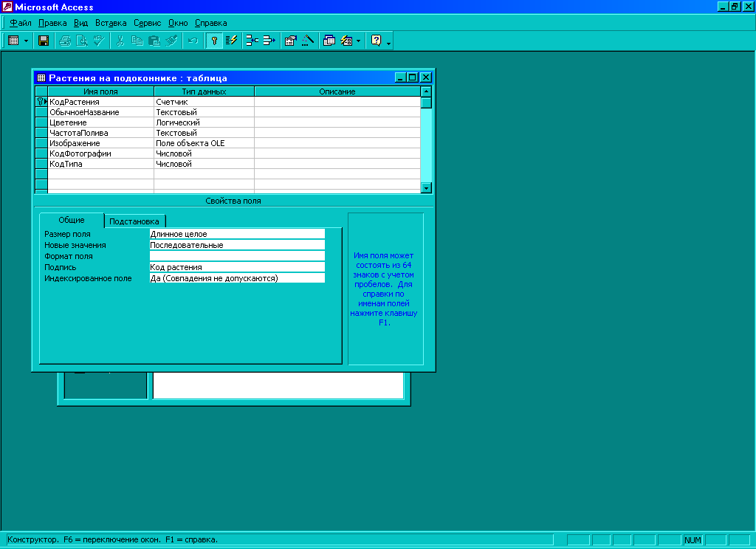
Task: Click the Тип данных column header
Action: point(204,91)
